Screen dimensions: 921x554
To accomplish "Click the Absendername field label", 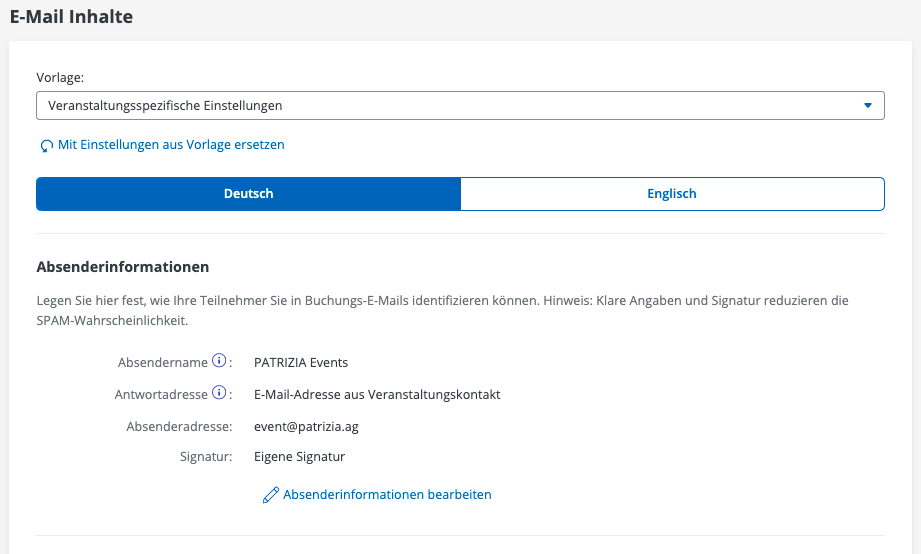I will 162,363.
